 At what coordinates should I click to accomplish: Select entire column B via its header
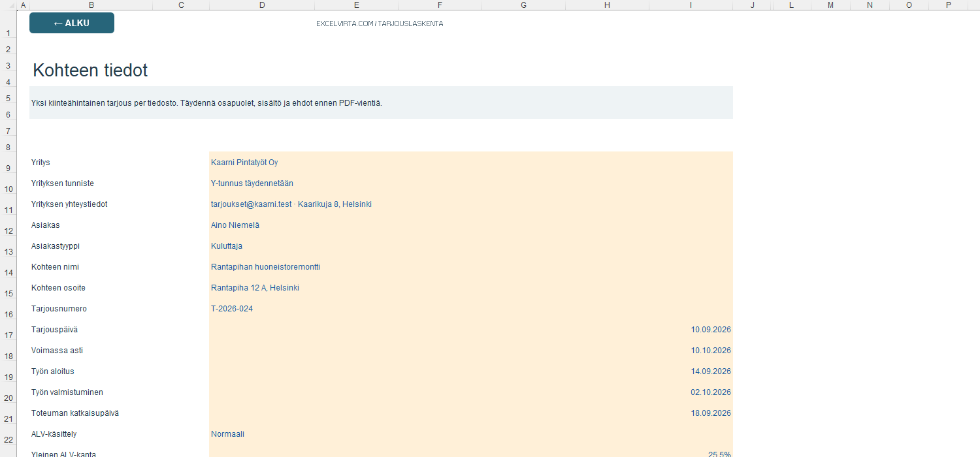tap(91, 5)
